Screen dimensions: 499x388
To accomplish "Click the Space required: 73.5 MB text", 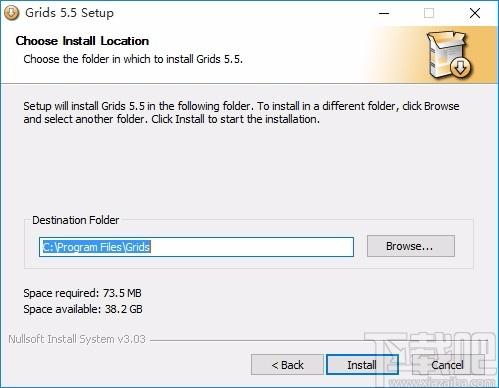I will pyautogui.click(x=82, y=293).
